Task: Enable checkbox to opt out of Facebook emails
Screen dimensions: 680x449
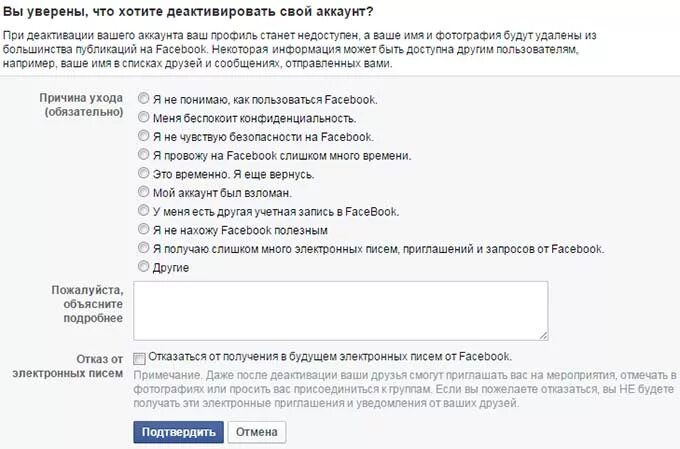Action: click(x=139, y=359)
